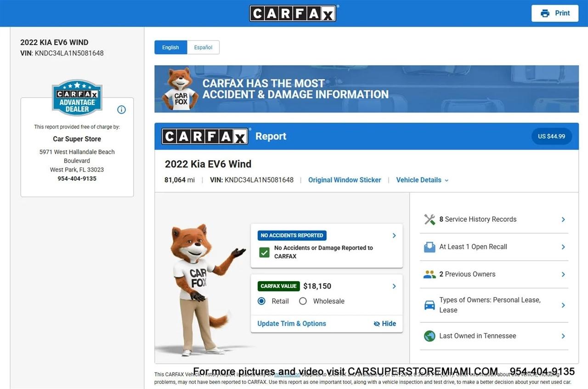This screenshot has height=389, width=588.
Task: Click the $18,150 value amount
Action: [x=317, y=286]
